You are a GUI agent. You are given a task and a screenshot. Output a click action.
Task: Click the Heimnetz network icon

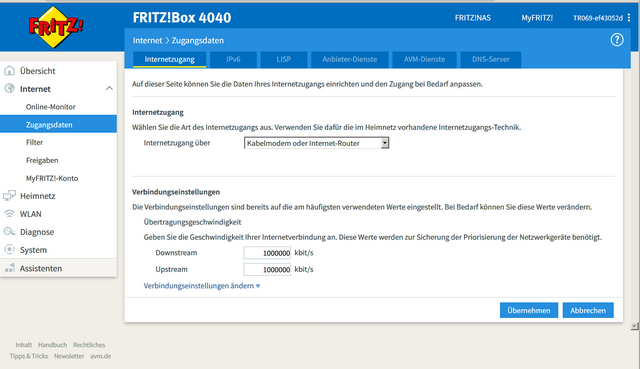[x=9, y=196]
